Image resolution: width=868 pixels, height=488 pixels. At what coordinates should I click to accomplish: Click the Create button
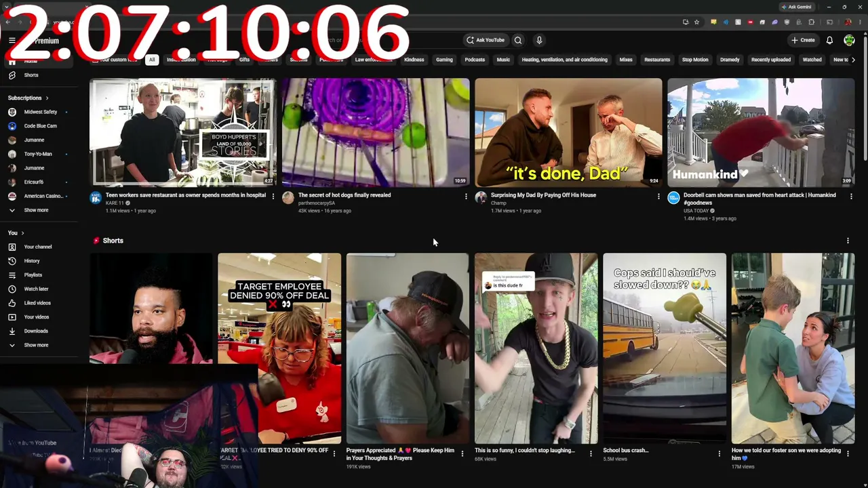803,40
